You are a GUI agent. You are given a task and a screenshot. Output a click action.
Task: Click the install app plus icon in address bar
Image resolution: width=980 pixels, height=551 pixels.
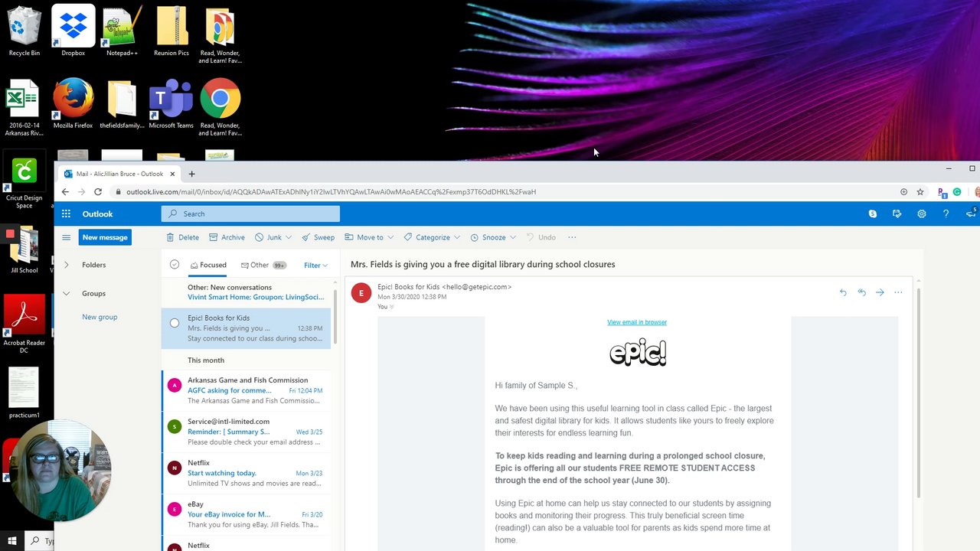point(904,192)
